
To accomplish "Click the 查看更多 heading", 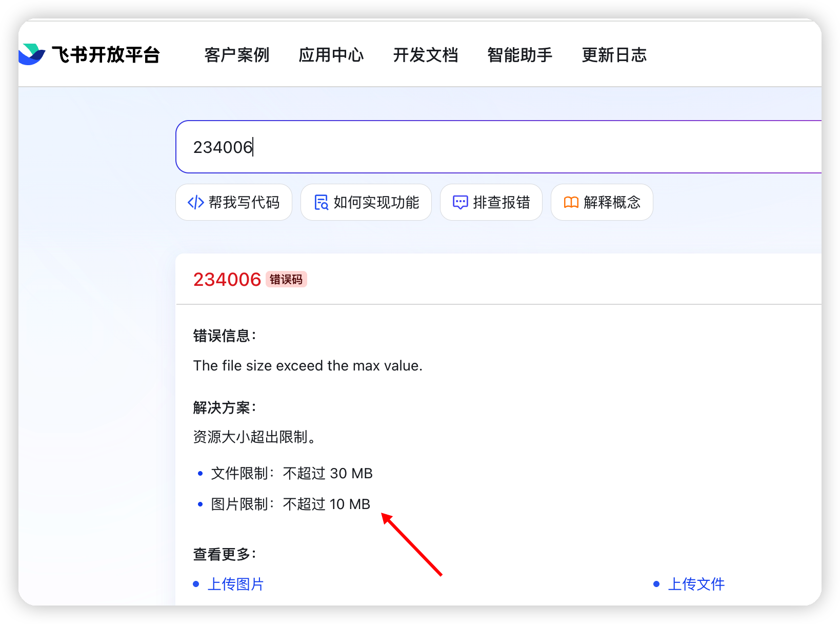I will point(225,554).
